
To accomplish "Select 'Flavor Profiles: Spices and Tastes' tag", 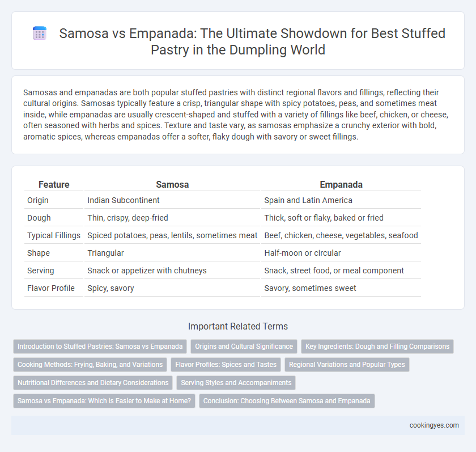I will [x=226, y=365].
